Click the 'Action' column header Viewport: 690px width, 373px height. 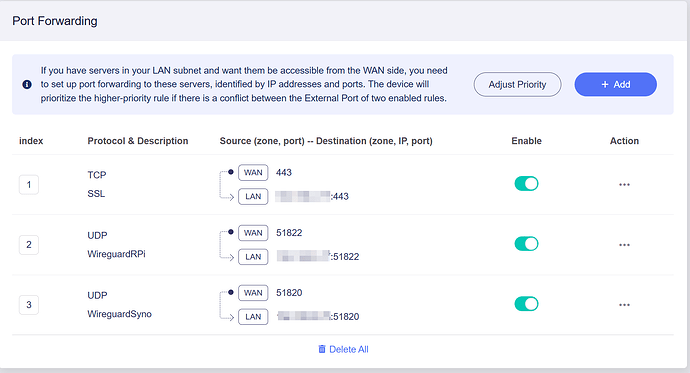click(x=624, y=141)
